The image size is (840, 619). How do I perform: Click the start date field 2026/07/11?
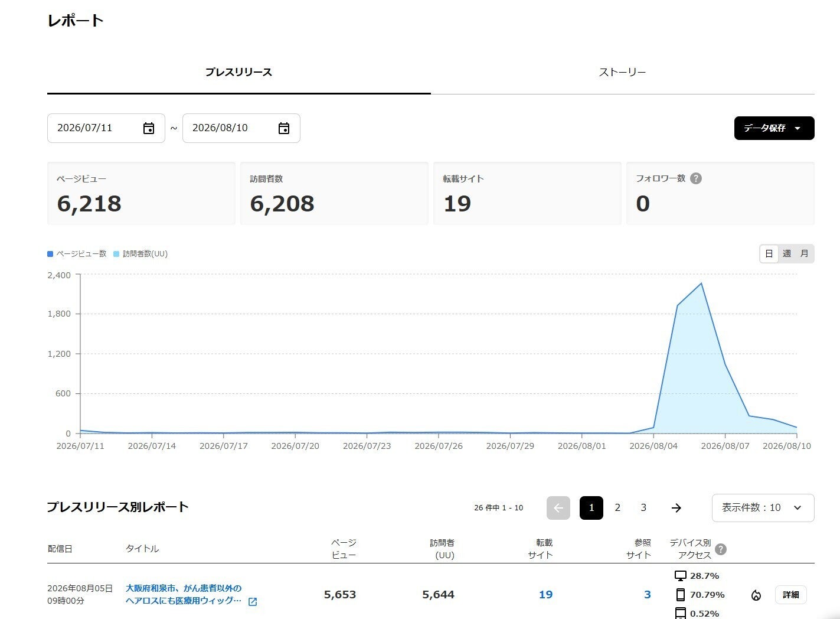106,128
